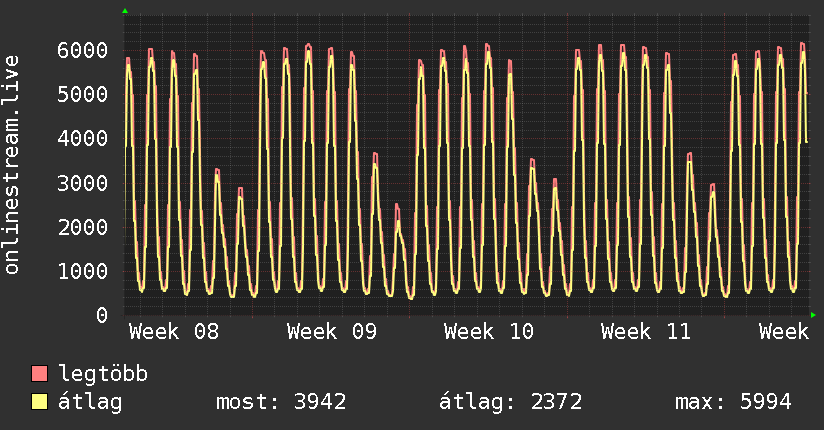The height and width of the screenshot is (430, 824).
Task: Click the green arrow ending the x-axis
Action: [813, 315]
